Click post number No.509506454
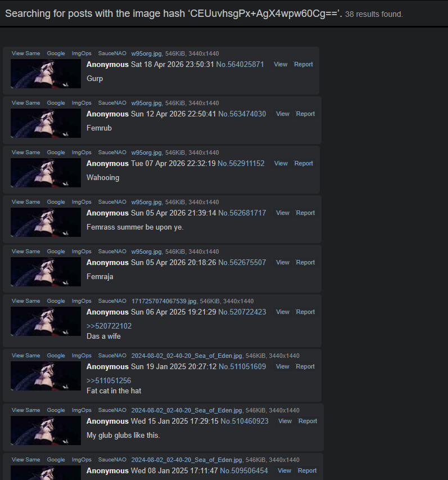448x480 pixels. (244, 471)
